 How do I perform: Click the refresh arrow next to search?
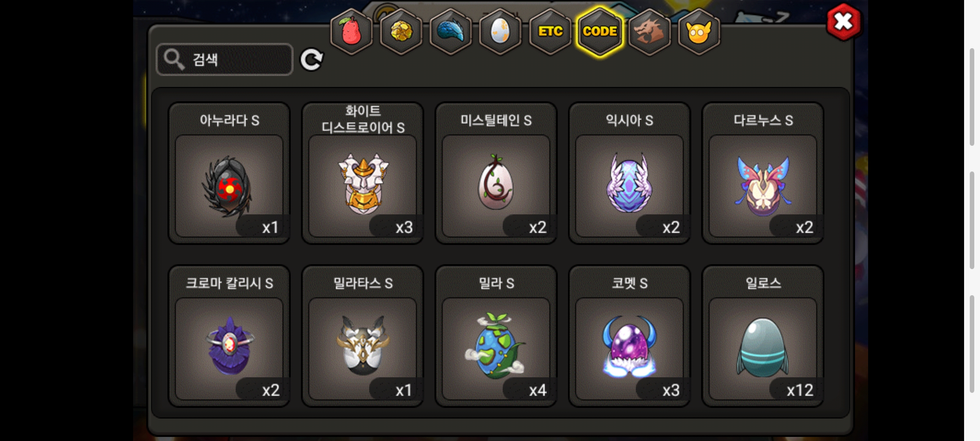(312, 60)
